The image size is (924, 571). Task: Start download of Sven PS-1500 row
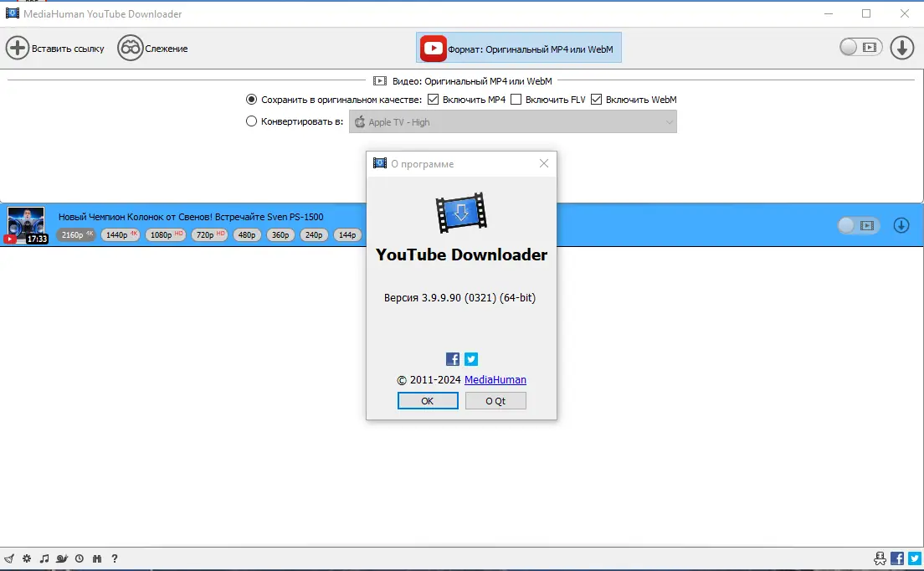(901, 225)
